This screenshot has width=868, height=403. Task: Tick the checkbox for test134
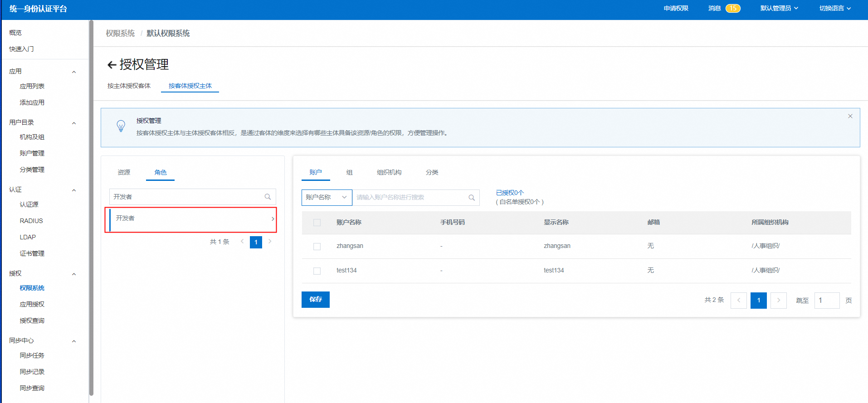[x=317, y=271]
